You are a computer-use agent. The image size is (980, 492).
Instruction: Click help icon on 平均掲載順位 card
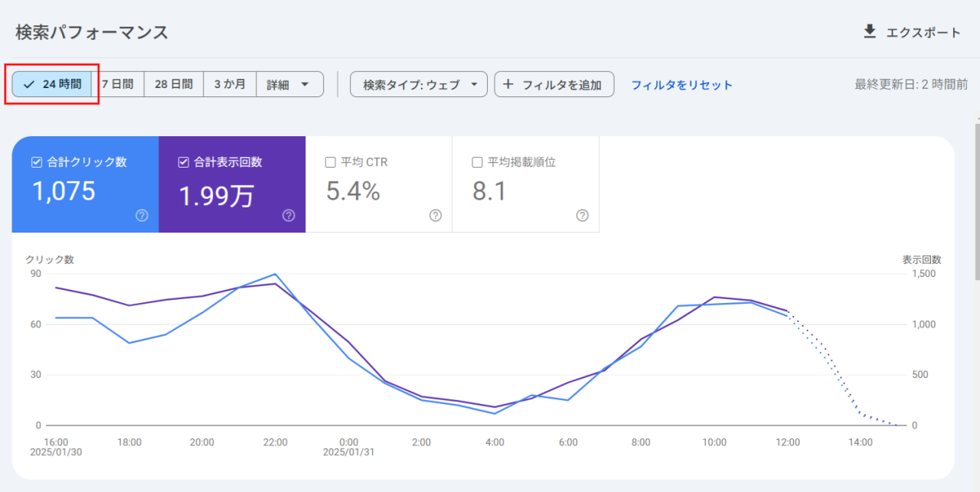coord(583,216)
